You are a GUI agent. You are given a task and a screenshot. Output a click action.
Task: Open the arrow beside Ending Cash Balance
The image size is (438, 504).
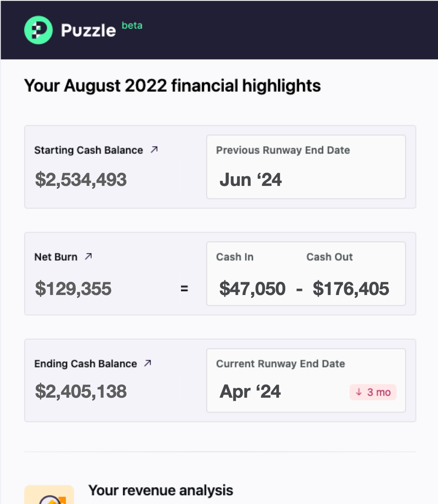(x=148, y=363)
